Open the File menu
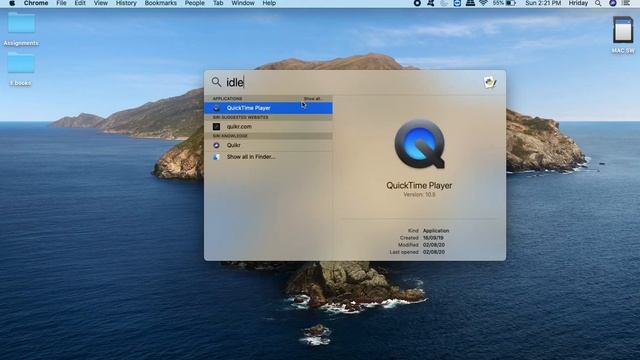The height and width of the screenshot is (360, 640). pyautogui.click(x=61, y=3)
